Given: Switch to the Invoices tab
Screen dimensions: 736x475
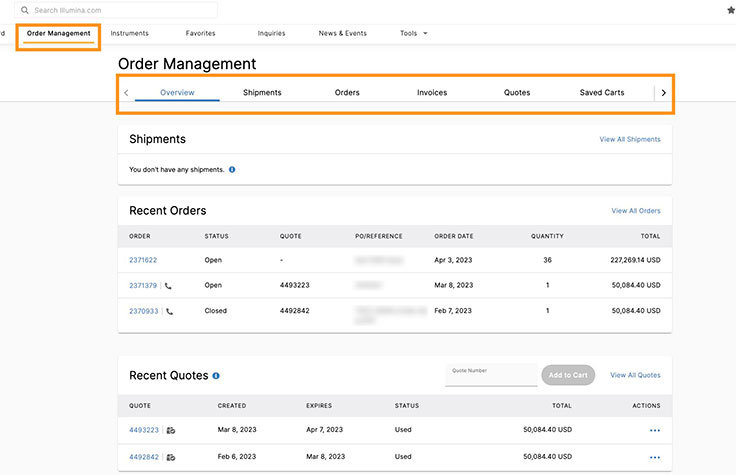Looking at the screenshot, I should [432, 93].
